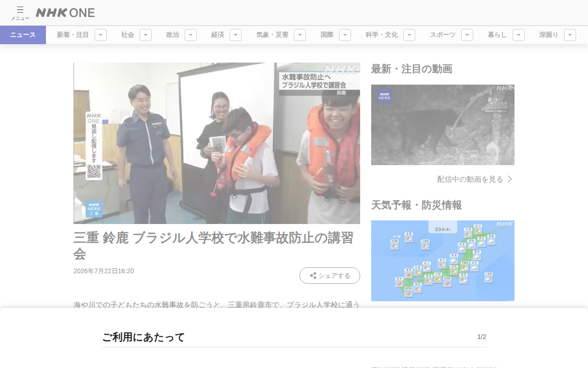Image resolution: width=588 pixels, height=368 pixels.
Task: Open the 深掘り category
Action: pyautogui.click(x=549, y=35)
